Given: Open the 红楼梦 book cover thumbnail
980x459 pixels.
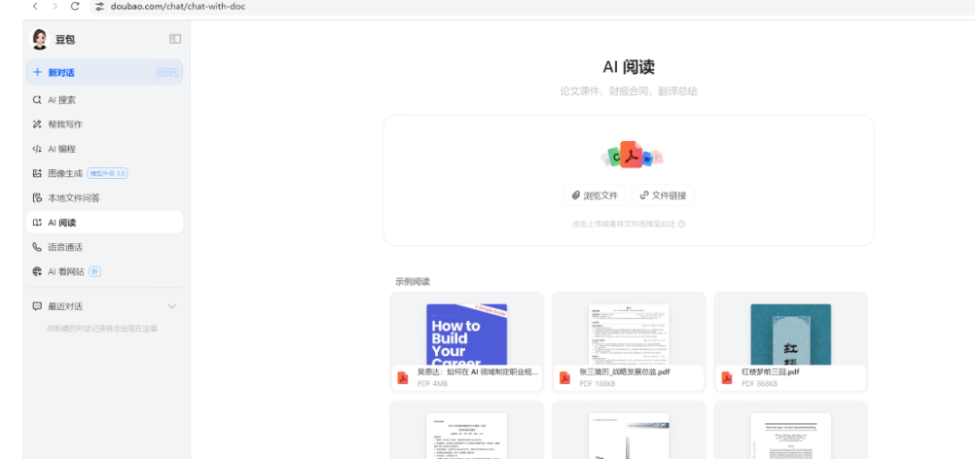Looking at the screenshot, I should 790,335.
